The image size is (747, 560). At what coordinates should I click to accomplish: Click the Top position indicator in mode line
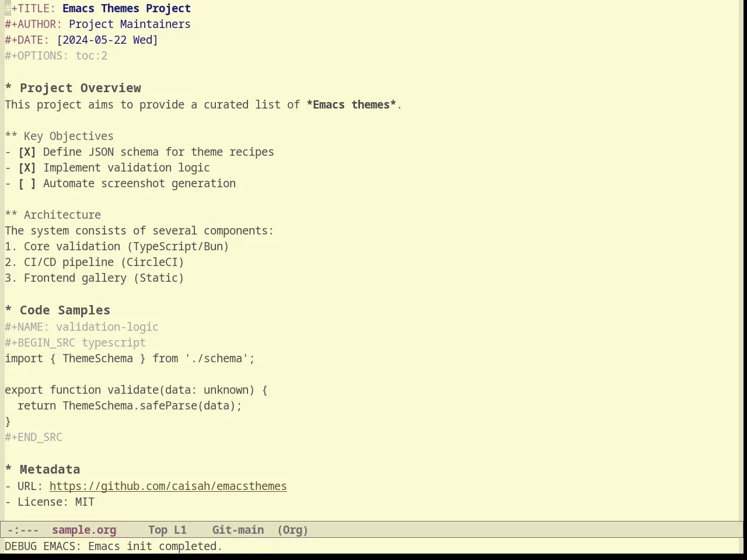click(158, 530)
